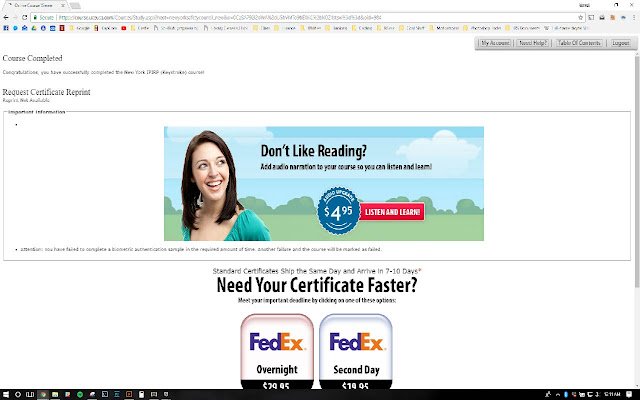This screenshot has width=640, height=400.
Task: Open the Google bookmark folder
Action: (x=80, y=28)
